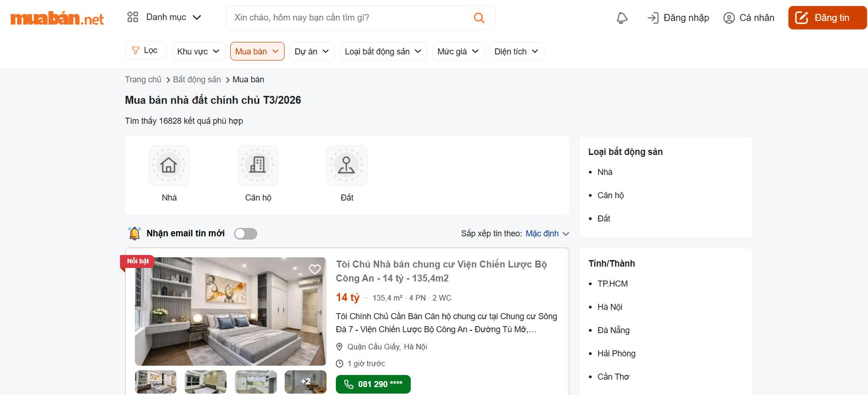Go to Bất động sản breadcrumb
This screenshot has width=868, height=395.
tap(197, 80)
